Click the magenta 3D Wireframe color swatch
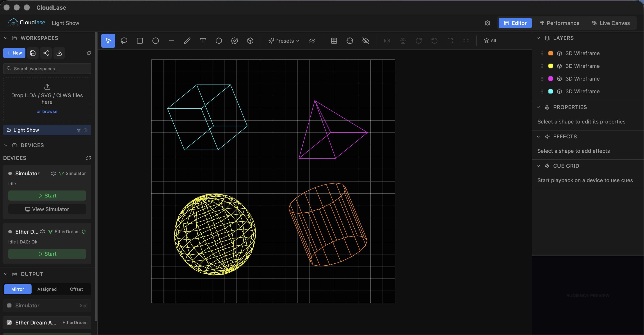 [x=550, y=79]
